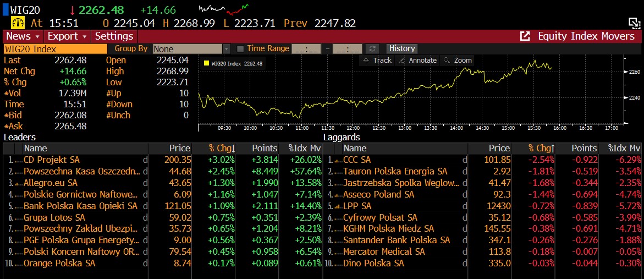Viewport: 644px width, 279px height.
Task: Click the History button
Action: click(x=401, y=48)
